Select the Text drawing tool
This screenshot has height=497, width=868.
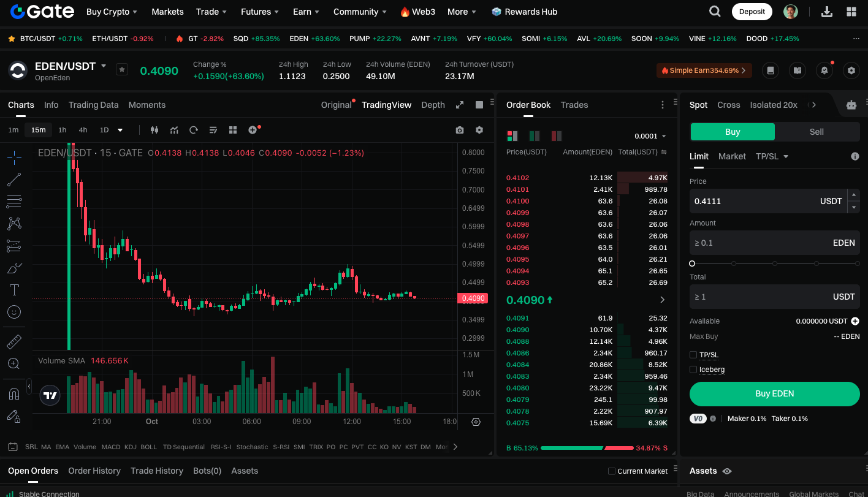pyautogui.click(x=14, y=290)
